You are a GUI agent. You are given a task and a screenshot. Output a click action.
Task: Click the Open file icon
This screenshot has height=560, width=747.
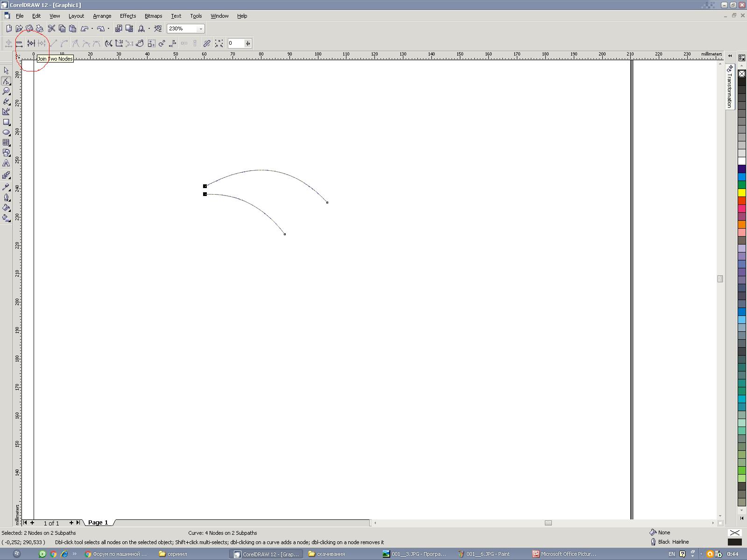coord(19,28)
